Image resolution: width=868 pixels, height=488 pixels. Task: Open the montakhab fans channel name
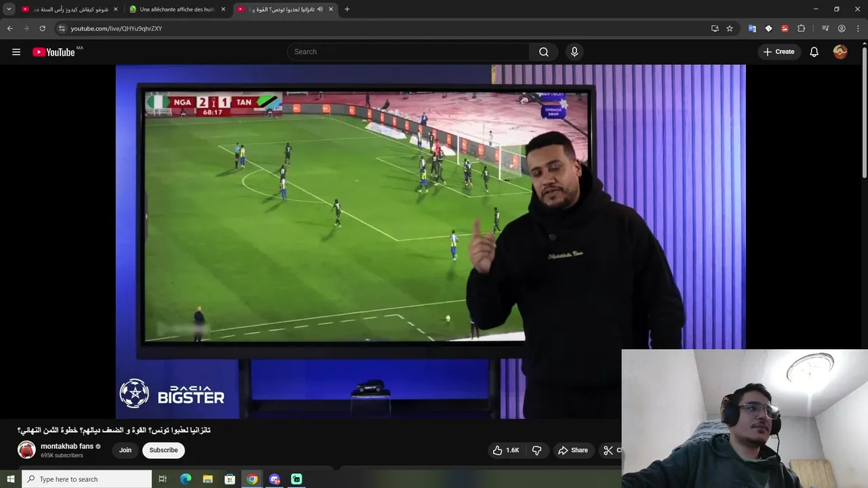click(67, 446)
